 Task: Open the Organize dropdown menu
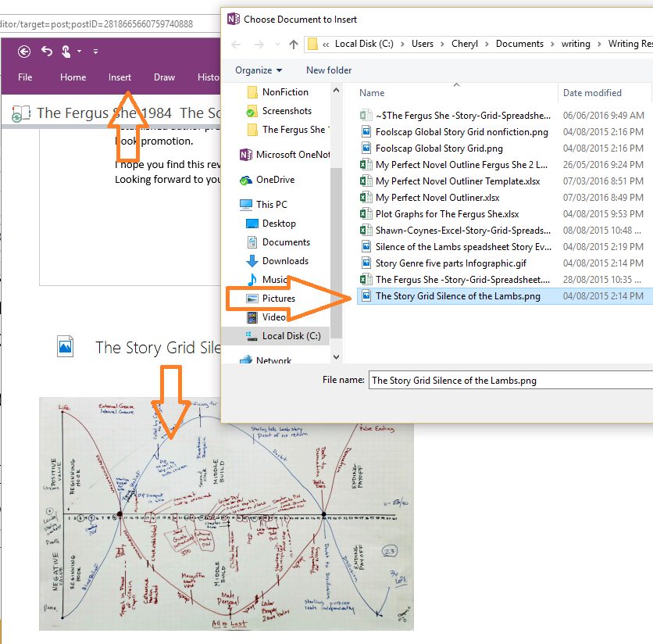(259, 70)
